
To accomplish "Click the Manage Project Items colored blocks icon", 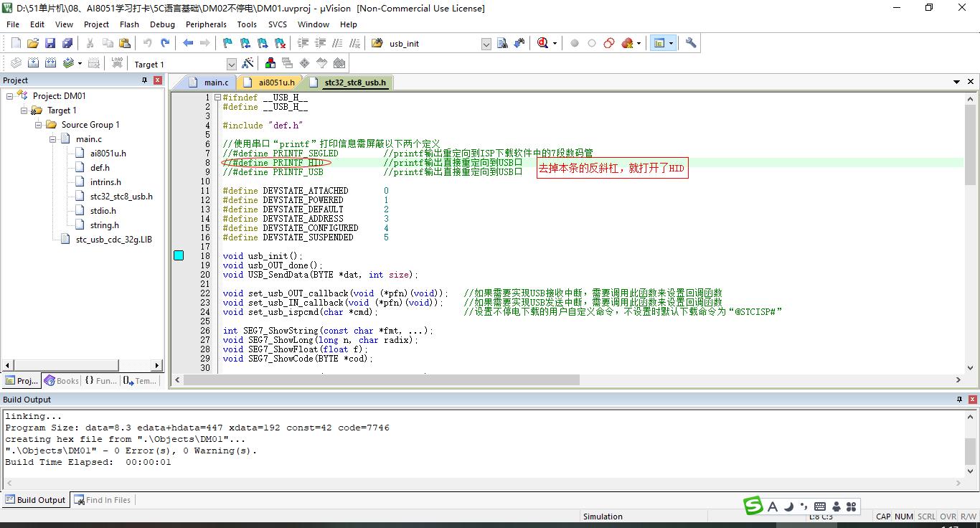I will pyautogui.click(x=270, y=64).
